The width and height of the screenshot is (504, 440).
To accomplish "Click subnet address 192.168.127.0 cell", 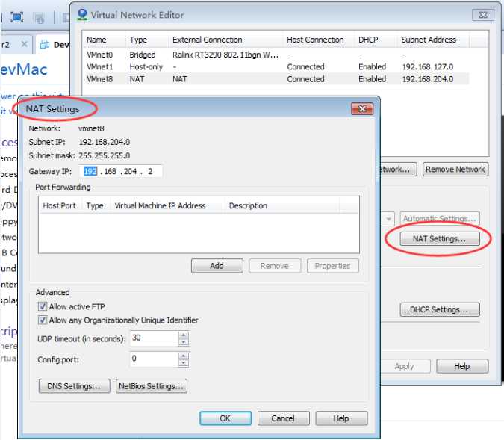I will pos(428,67).
